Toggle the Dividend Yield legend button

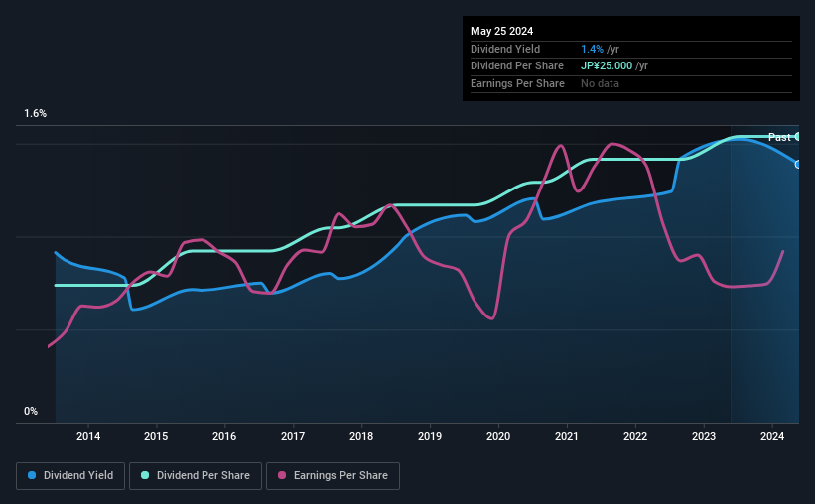(x=70, y=476)
